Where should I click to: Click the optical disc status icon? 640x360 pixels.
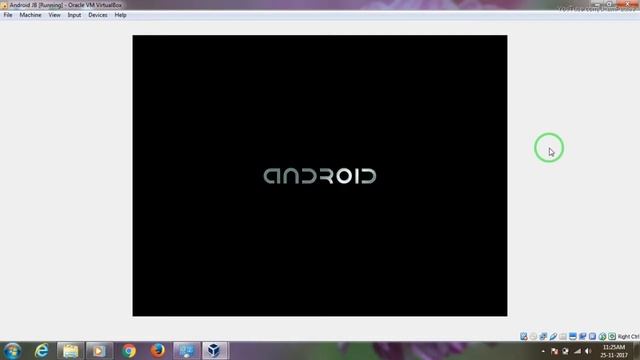(x=533, y=336)
